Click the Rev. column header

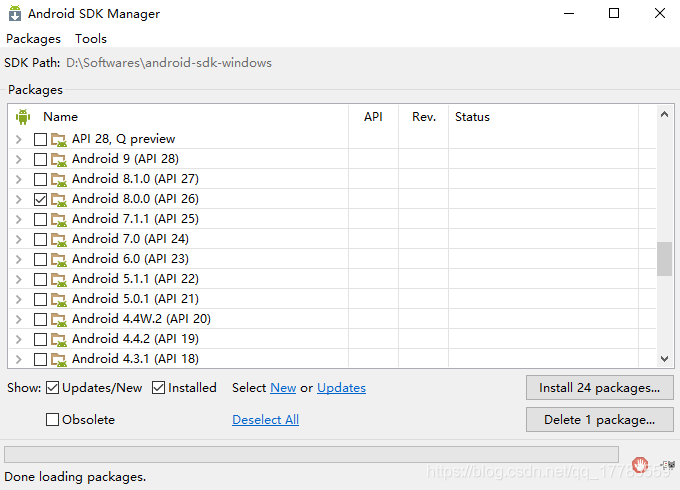pos(424,117)
